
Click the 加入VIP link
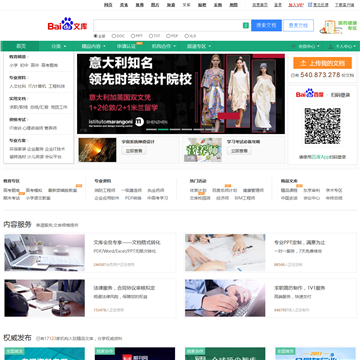[296, 5]
